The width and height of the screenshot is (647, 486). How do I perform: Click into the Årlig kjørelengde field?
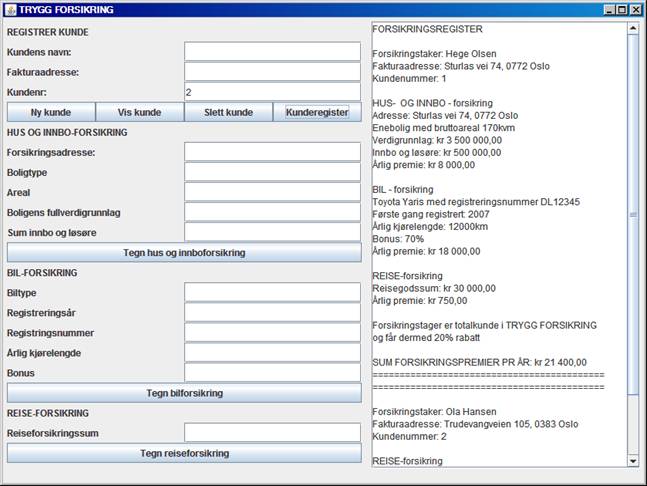pos(272,353)
